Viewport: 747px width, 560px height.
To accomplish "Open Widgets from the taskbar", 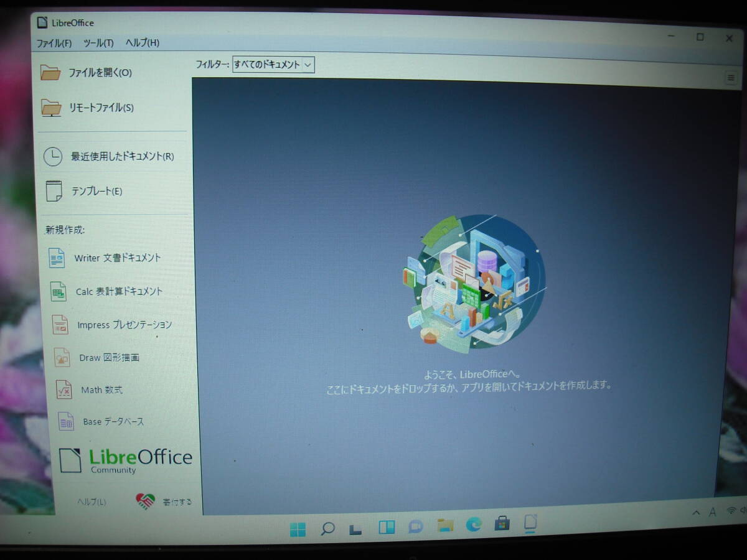I will [x=386, y=528].
